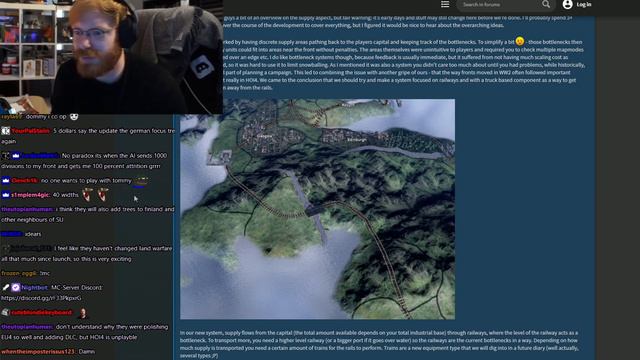Click the smiley emoji in the forum post
The image size is (640, 360).
pyautogui.click(x=519, y=41)
